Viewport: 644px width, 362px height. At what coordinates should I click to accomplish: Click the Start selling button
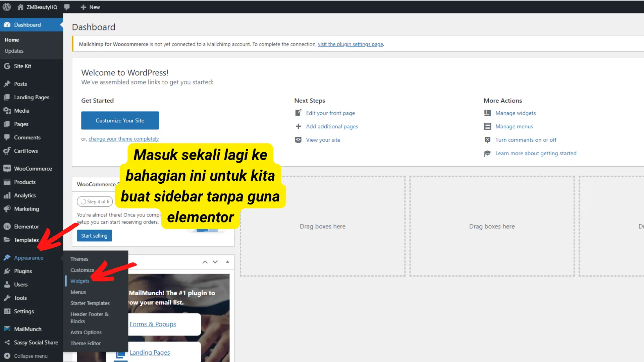(94, 236)
